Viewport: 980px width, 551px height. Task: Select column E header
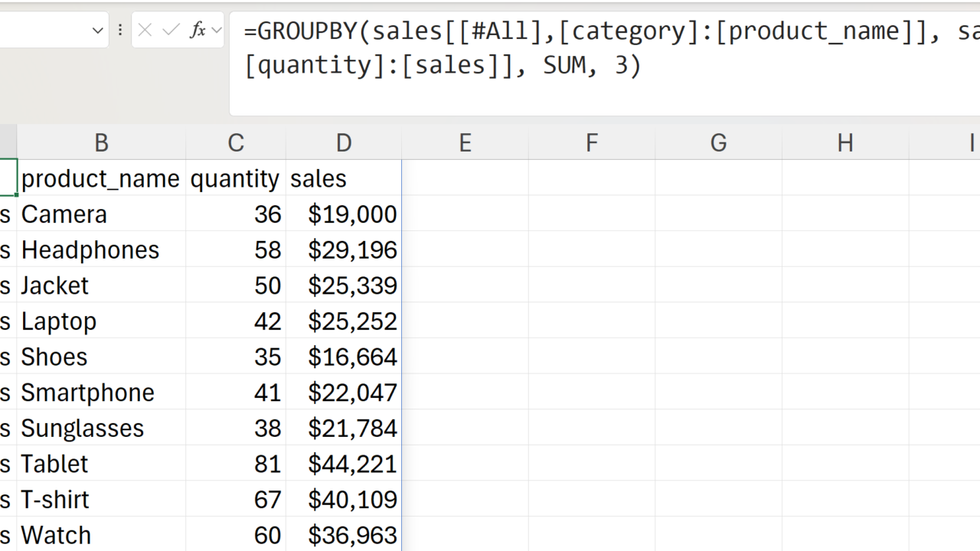tap(465, 142)
